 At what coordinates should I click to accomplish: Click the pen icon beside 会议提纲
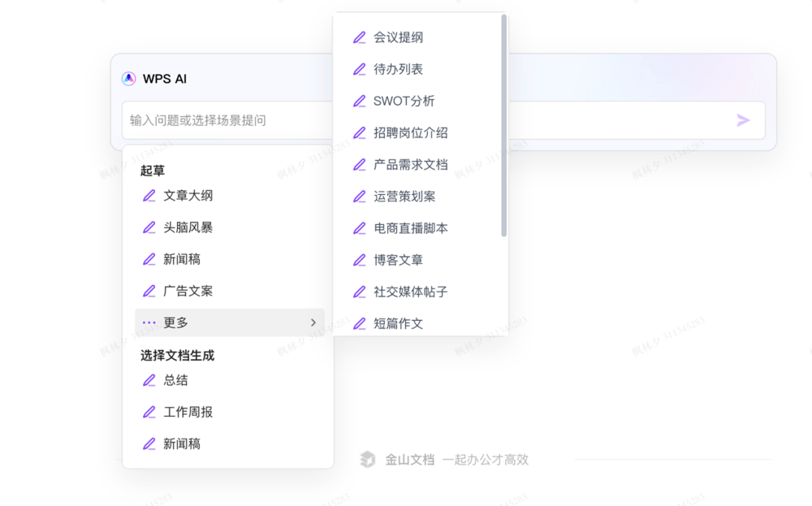(360, 37)
